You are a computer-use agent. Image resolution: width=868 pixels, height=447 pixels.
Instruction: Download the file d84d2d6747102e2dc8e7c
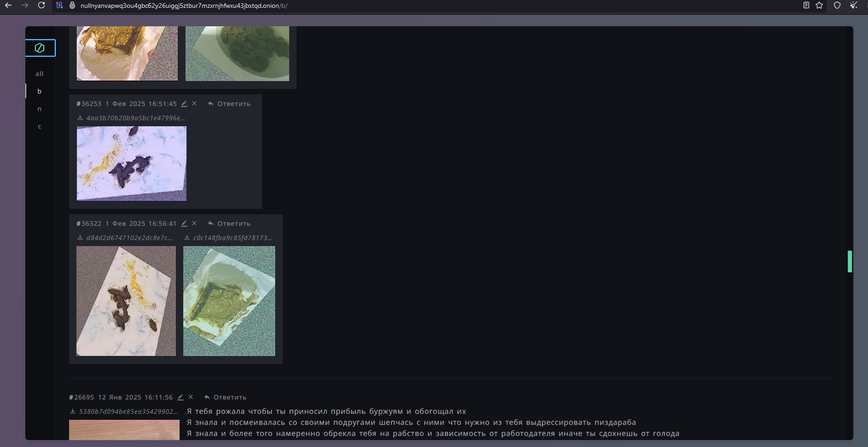coord(80,238)
